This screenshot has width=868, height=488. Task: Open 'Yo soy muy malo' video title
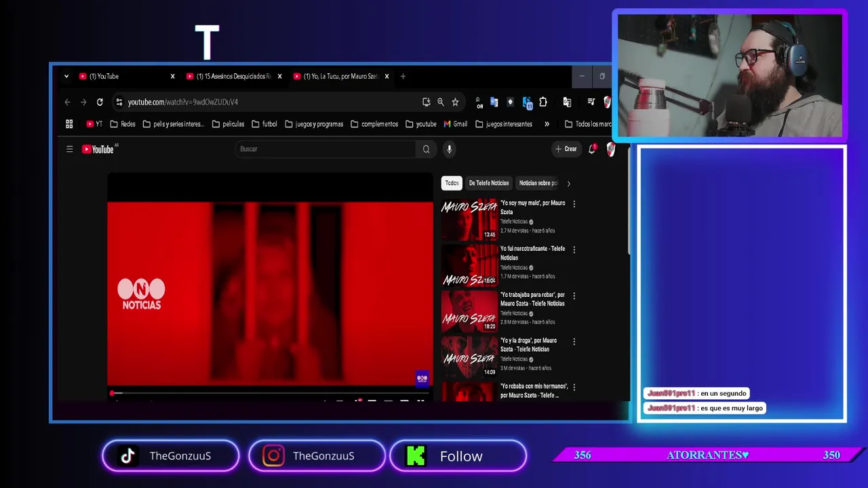(532, 207)
